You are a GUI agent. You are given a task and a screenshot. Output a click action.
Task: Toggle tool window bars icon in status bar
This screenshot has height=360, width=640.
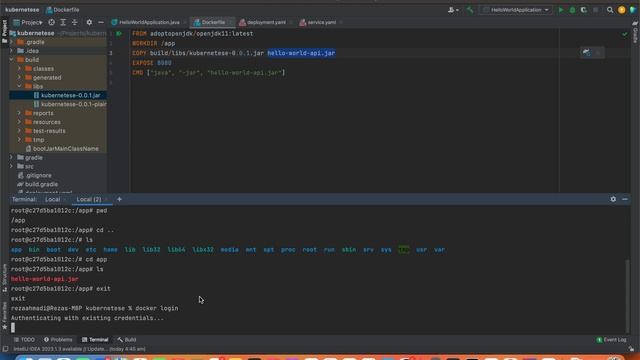pyautogui.click(x=5, y=349)
